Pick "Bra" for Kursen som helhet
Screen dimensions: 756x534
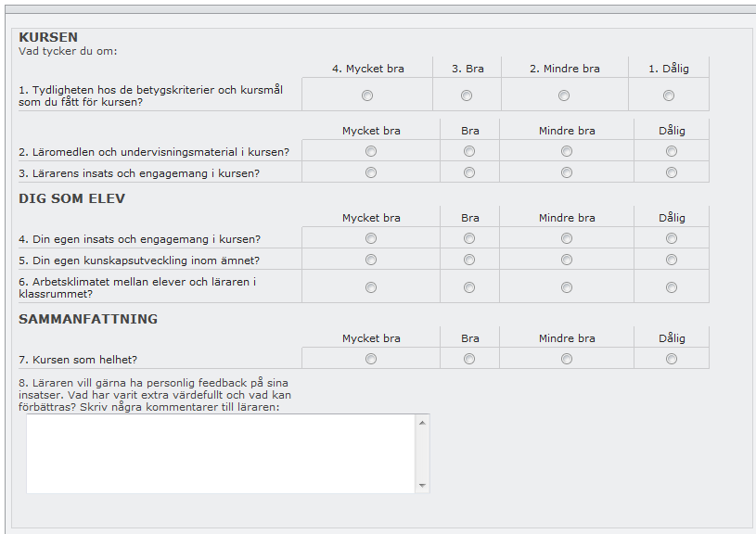(x=469, y=360)
